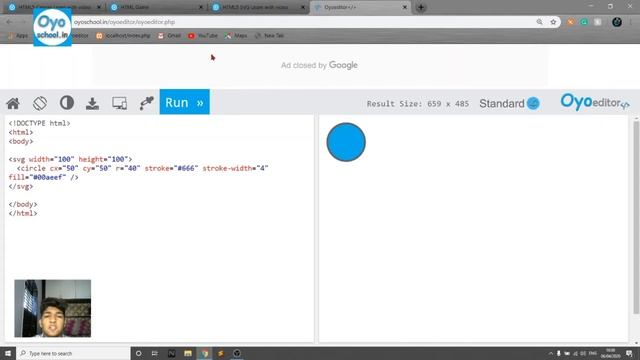The image size is (640, 360).
Task: Open the notification center icon
Action: tap(629, 353)
